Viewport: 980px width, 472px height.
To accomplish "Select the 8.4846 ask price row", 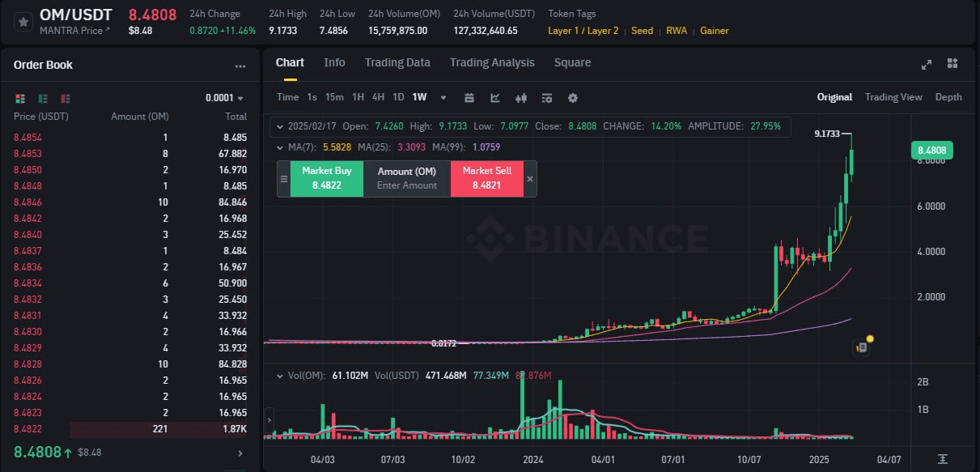I will (x=130, y=202).
